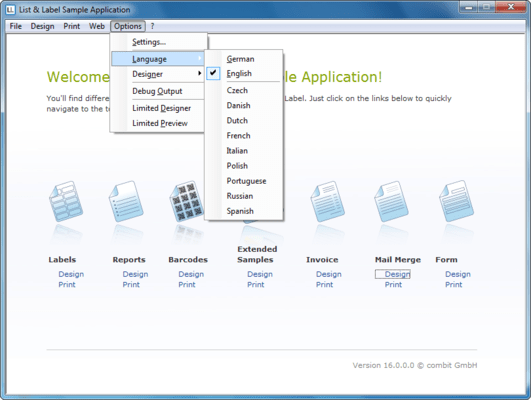
Task: Select Debug Output menu entry
Action: click(158, 91)
